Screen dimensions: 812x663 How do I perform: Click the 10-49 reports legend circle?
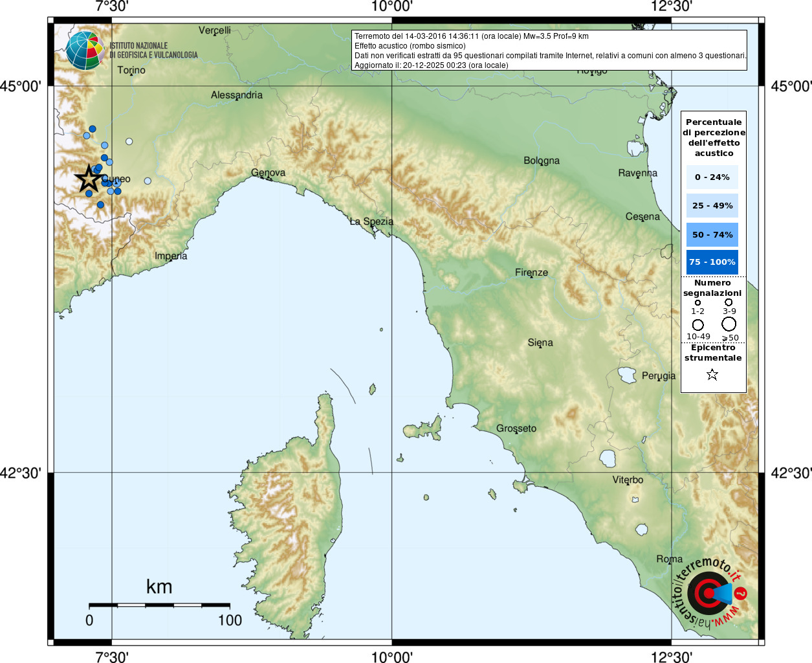pos(697,324)
